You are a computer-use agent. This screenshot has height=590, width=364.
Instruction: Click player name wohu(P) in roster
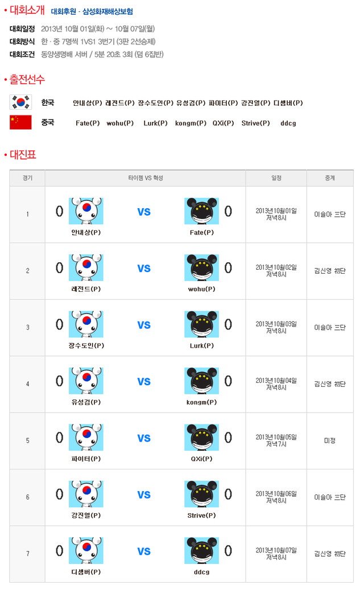120,123
